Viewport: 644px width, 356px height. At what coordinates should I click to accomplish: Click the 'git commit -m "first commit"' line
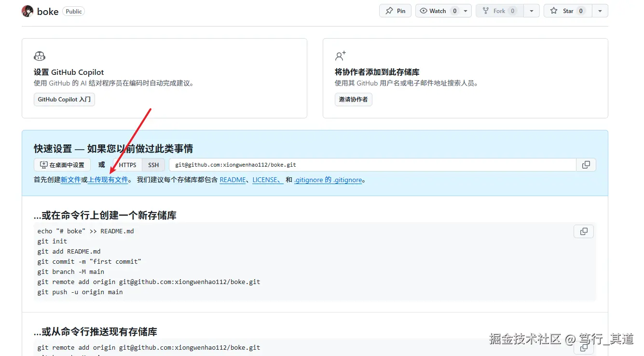[89, 261]
